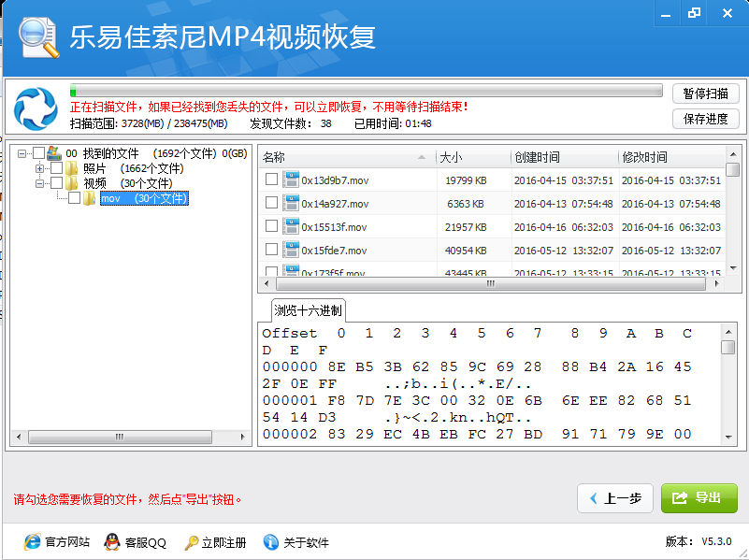Open 关于软件 info icon
The height and width of the screenshot is (560, 749).
(271, 542)
